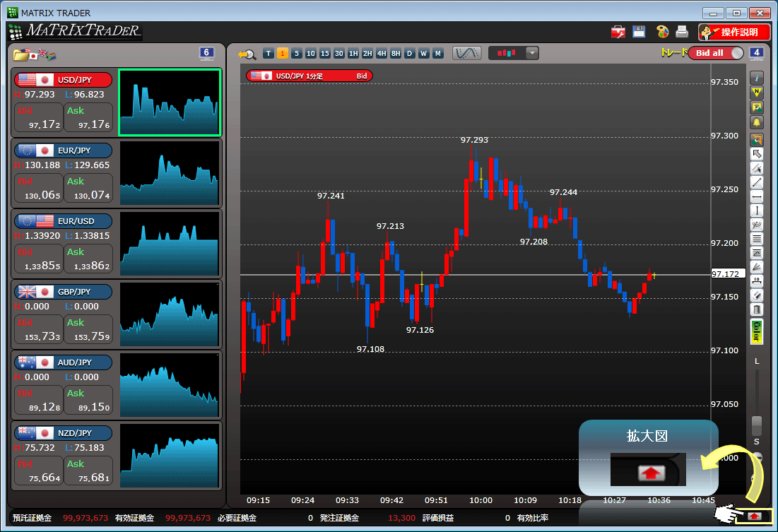This screenshot has width=778, height=532.
Task: Select the Fibonacci retracement lines tool
Action: (756, 240)
